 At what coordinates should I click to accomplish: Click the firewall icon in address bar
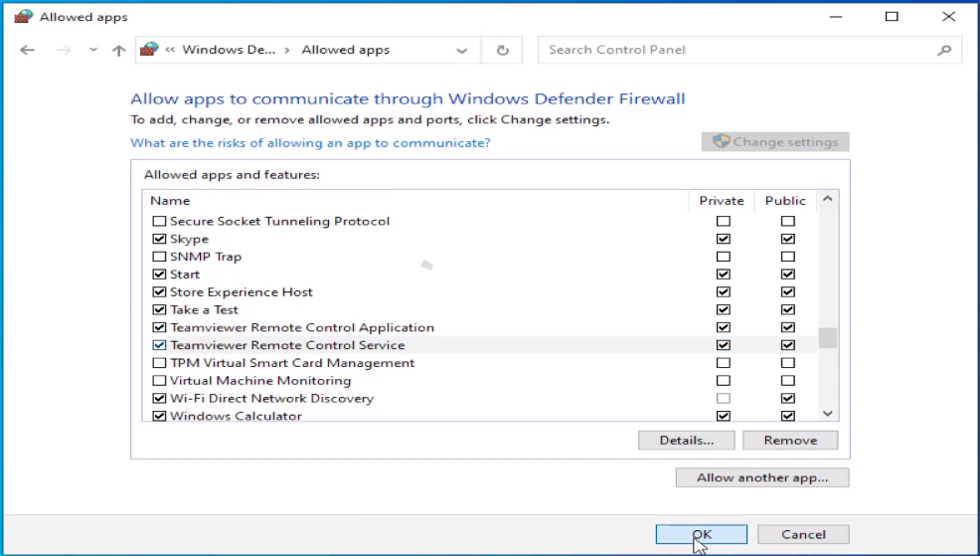149,50
